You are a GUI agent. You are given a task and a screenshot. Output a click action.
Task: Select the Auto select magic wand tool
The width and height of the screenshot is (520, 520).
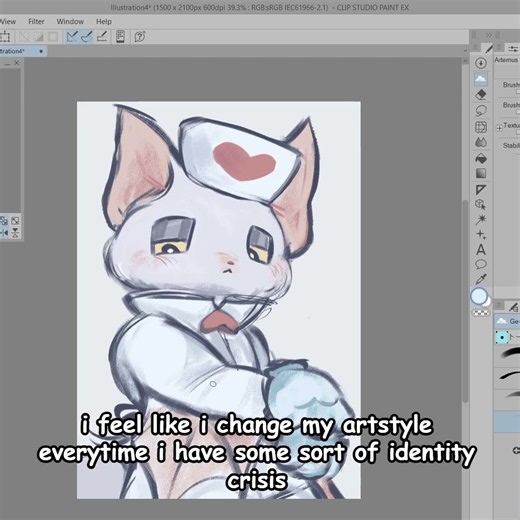pos(480,219)
